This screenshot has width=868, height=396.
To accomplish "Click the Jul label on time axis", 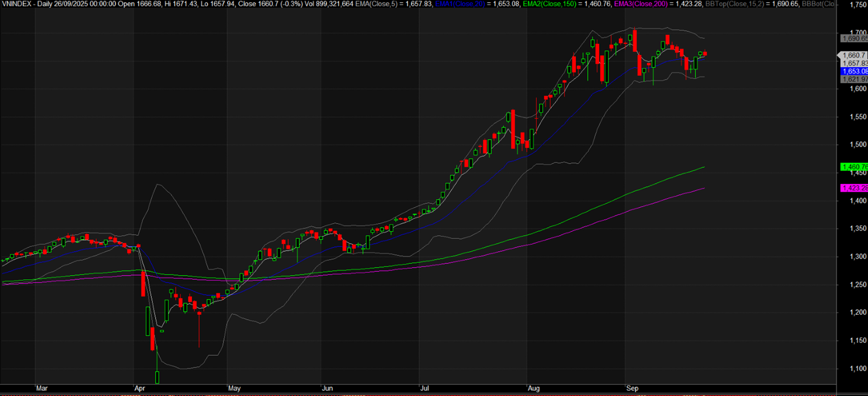I will (424, 388).
